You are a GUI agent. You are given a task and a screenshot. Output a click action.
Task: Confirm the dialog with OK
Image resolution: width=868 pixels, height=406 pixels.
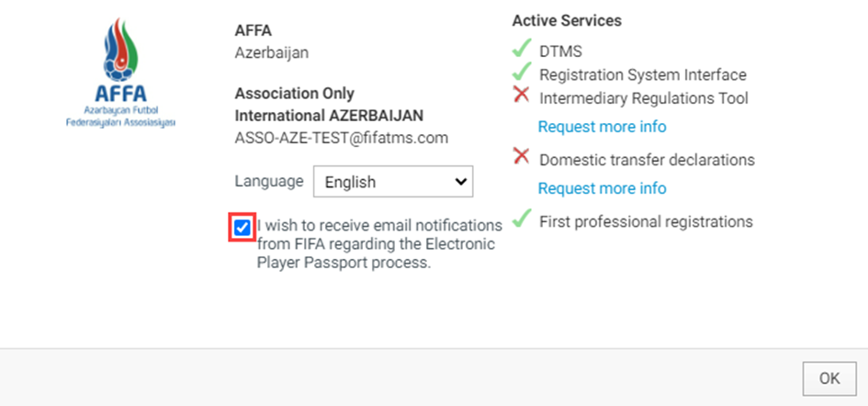tap(829, 378)
